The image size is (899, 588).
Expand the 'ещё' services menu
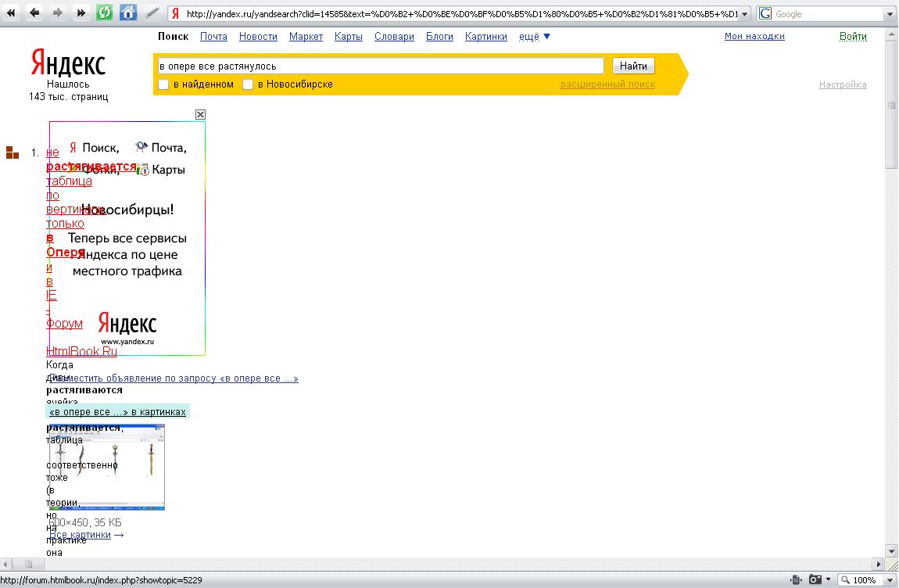535,36
